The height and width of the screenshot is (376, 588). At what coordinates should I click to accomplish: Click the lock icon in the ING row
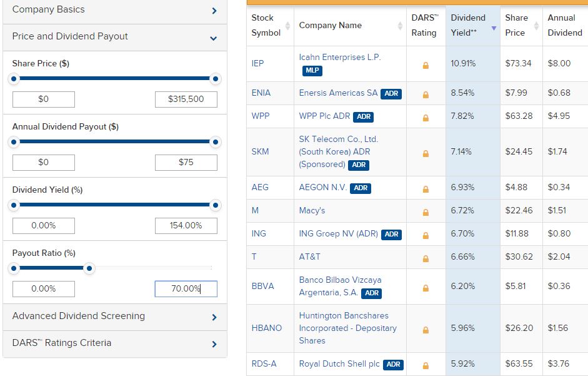426,235
